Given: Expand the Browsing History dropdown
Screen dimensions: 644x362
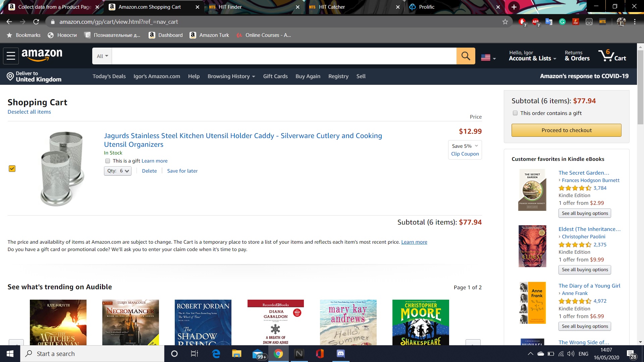Looking at the screenshot, I should click(x=231, y=76).
